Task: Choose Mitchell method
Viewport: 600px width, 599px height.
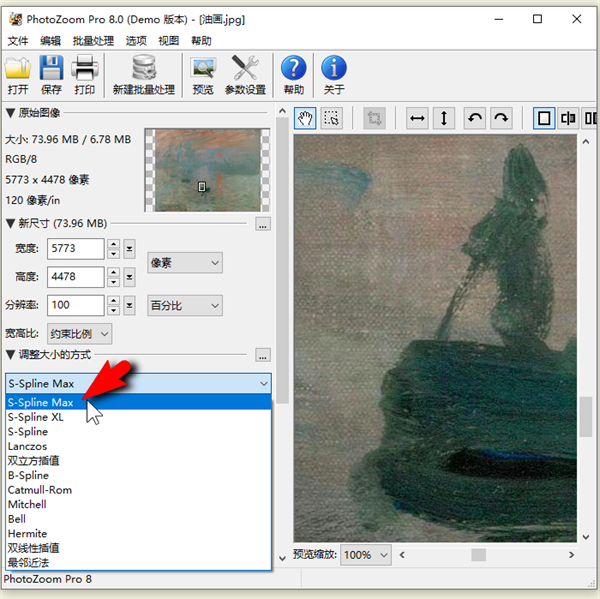Action: click(139, 504)
